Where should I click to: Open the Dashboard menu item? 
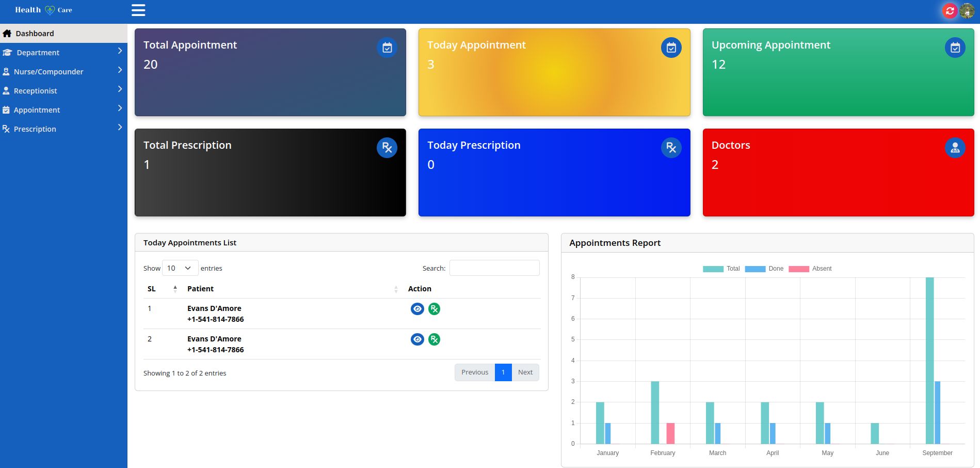tap(63, 34)
